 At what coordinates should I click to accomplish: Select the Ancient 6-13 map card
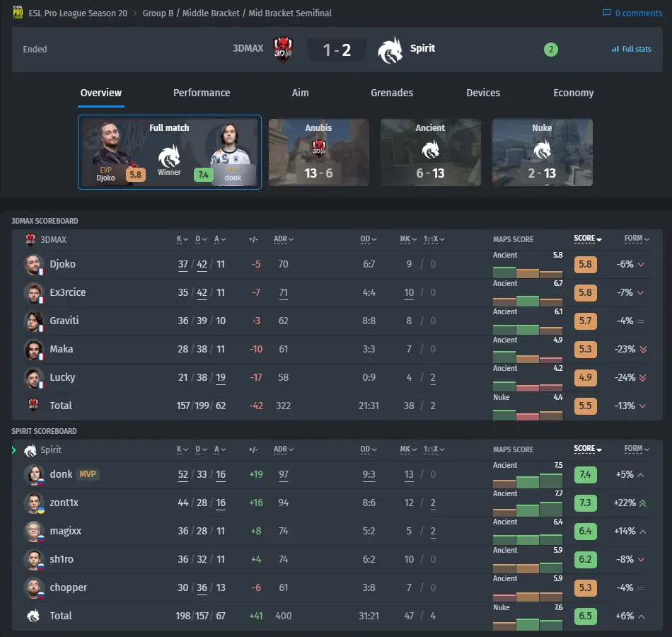coord(431,152)
